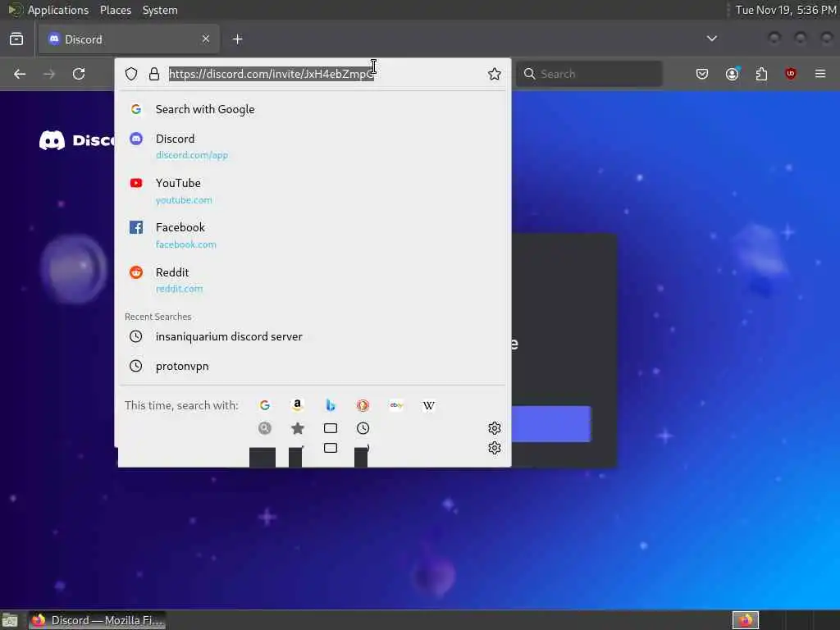Click the show desktop icon in bottom panel

10,621
